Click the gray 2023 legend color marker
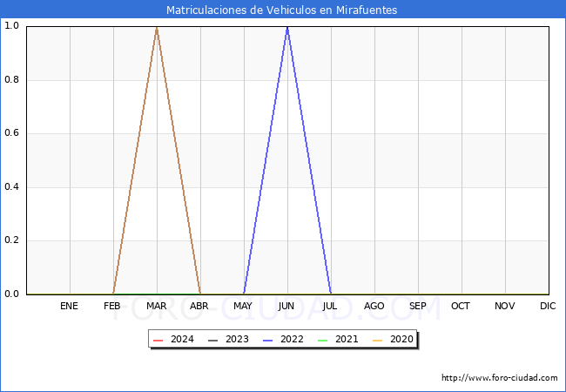 213,341
